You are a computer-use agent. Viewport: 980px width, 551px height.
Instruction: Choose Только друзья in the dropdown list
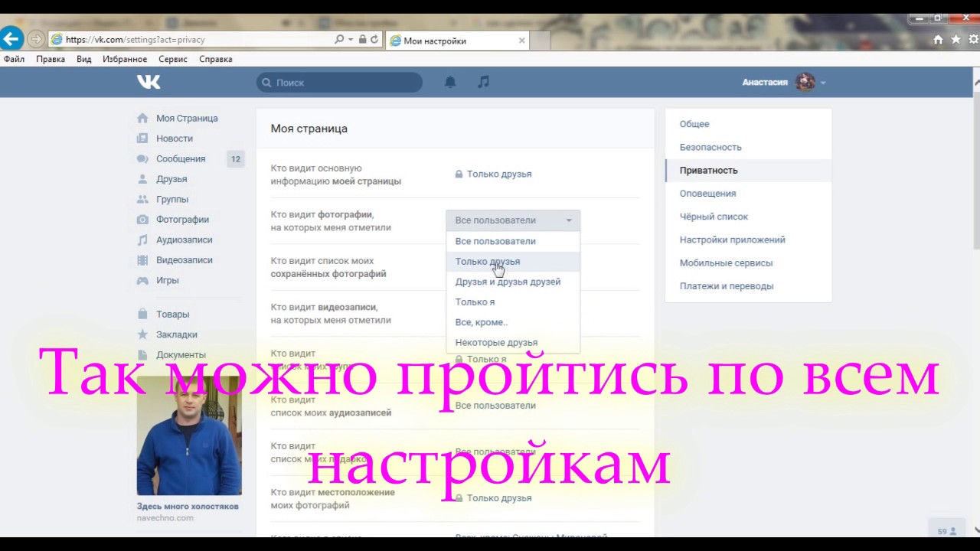(513, 262)
